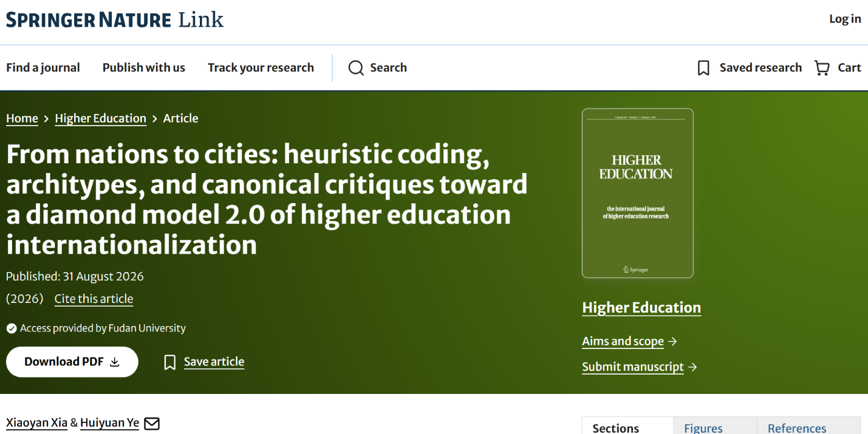This screenshot has width=868, height=434.
Task: Go to Home breadcrumb link
Action: [x=22, y=118]
